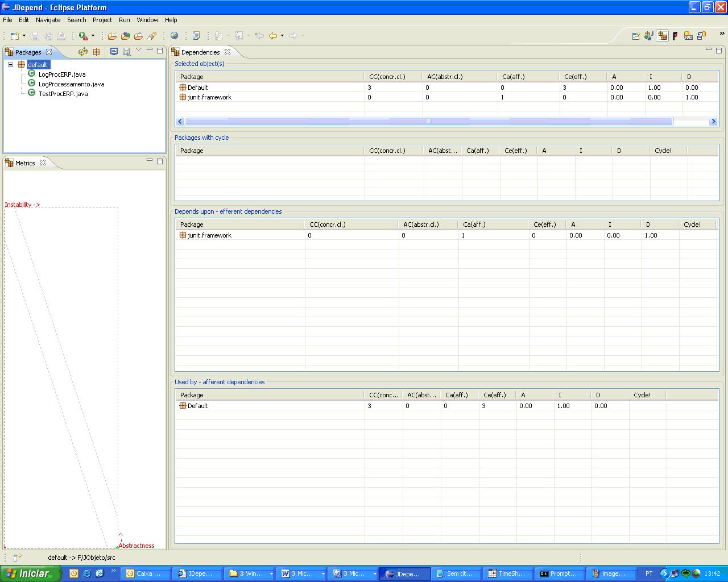Show more perspectives via the chevron
This screenshot has width=728, height=582.
coord(722,34)
